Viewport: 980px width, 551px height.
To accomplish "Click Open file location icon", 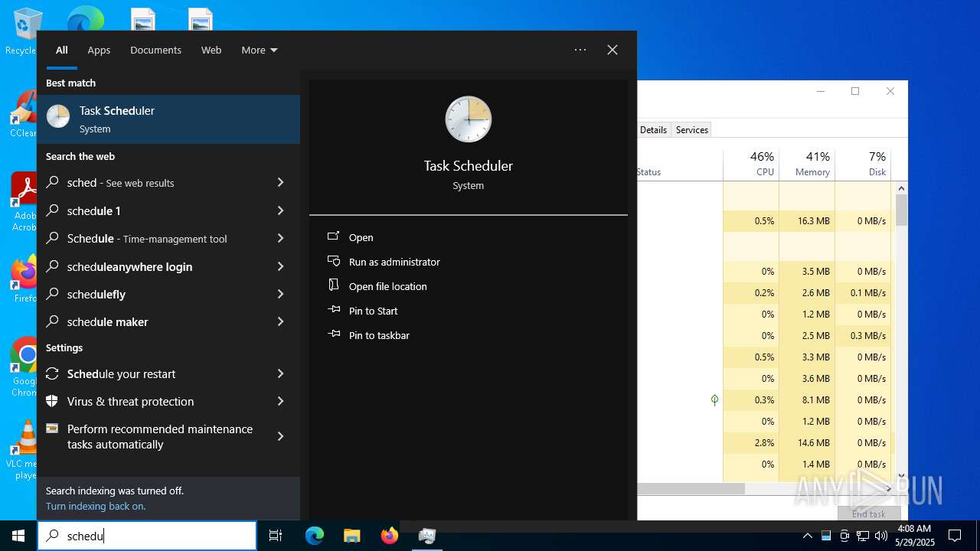I will [x=333, y=285].
